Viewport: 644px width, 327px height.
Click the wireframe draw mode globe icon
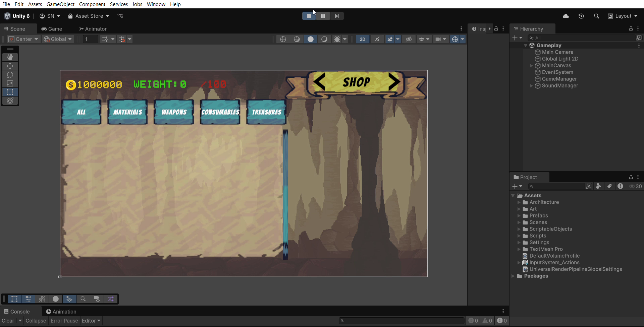(283, 39)
